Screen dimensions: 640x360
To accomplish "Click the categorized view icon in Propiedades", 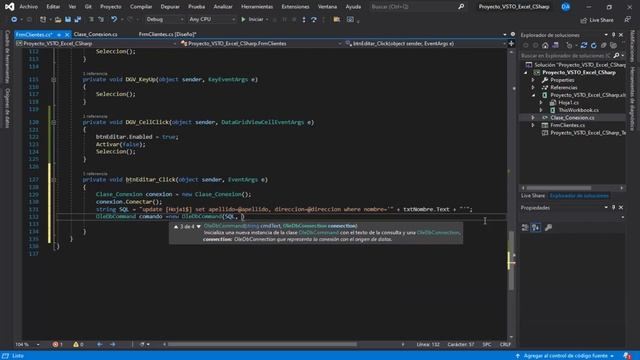I will [525, 227].
